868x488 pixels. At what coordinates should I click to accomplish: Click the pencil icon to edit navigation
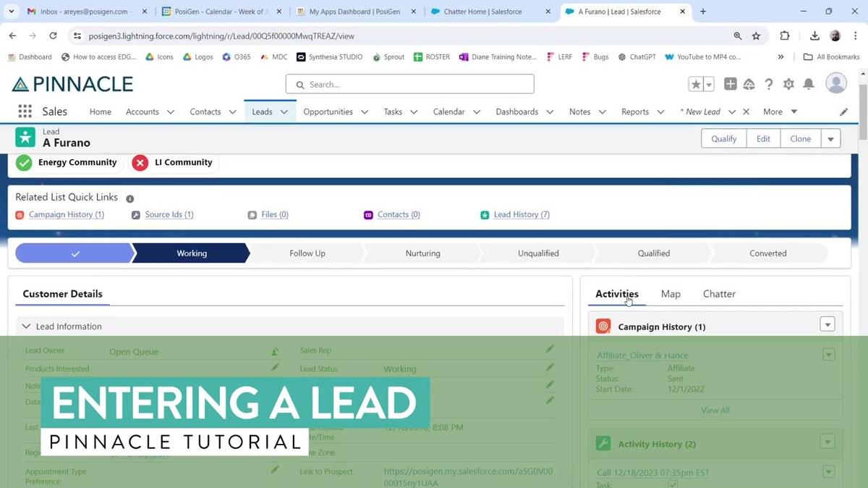coord(843,112)
